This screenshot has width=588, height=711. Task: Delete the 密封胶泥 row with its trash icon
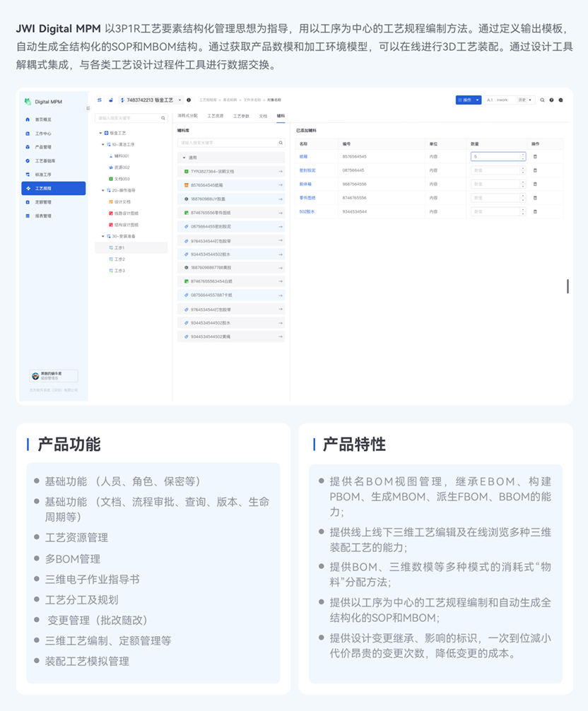click(535, 170)
